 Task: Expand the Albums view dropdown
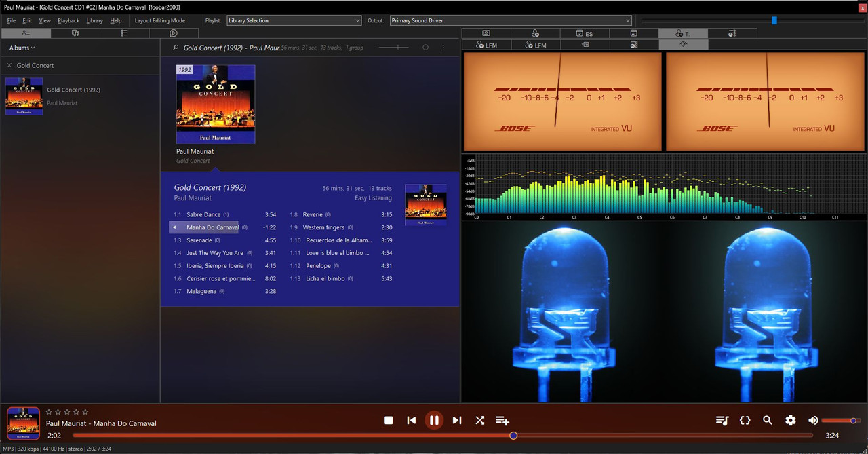pyautogui.click(x=22, y=48)
